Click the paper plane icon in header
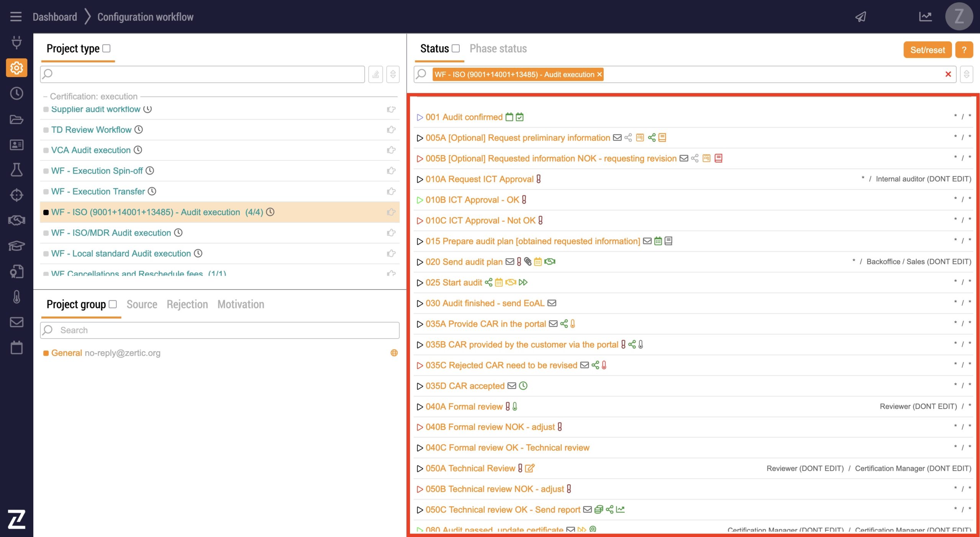Viewport: 980px width, 537px height. pyautogui.click(x=861, y=16)
